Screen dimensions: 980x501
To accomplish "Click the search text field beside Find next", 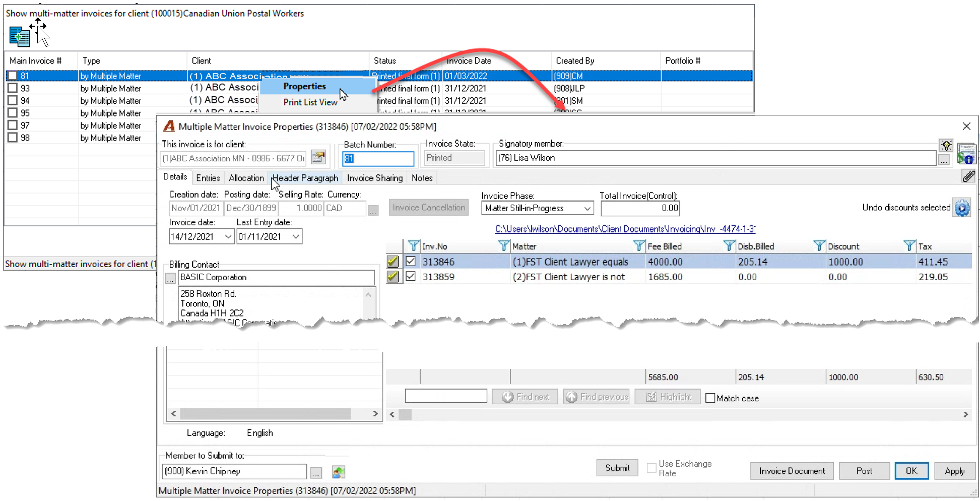I will tap(446, 396).
